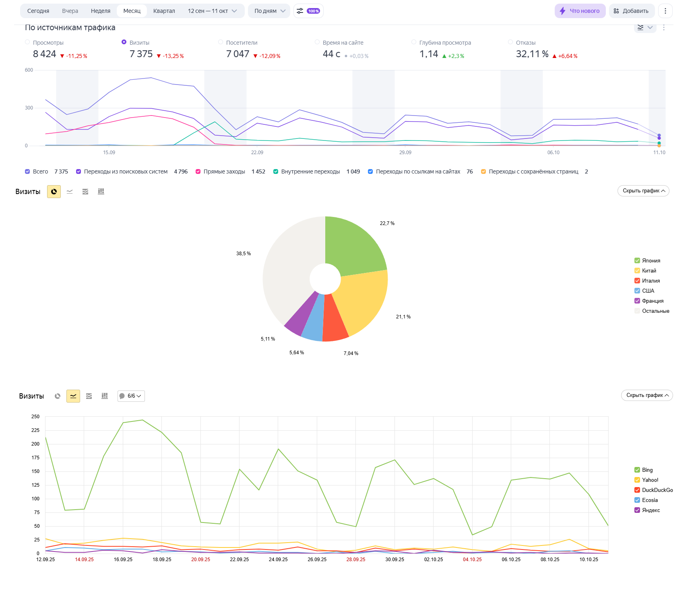Open the 12 сен — 11 окт date range dropdown
This screenshot has width=700, height=599.
213,11
